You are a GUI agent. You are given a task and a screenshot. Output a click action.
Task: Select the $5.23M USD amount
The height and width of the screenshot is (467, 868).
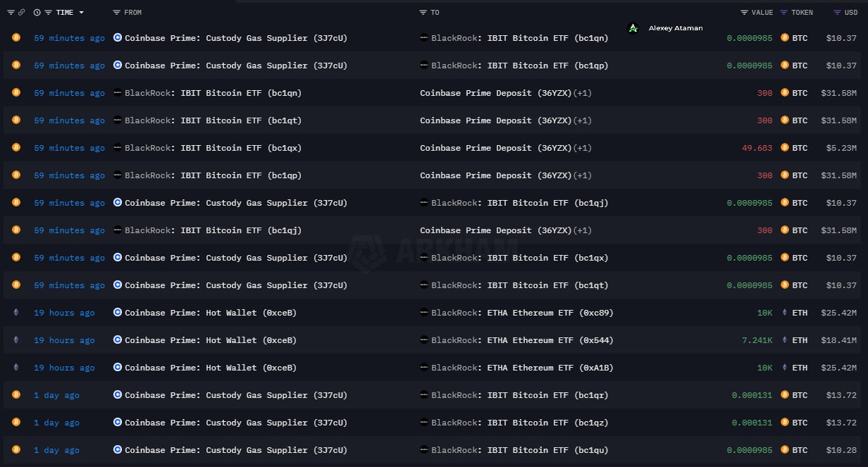[x=842, y=148]
